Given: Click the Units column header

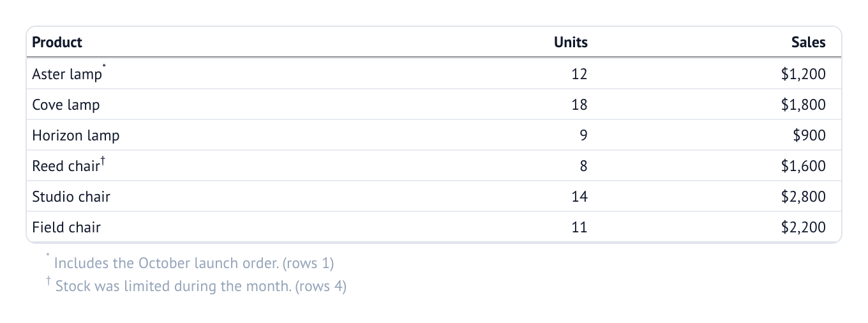Looking at the screenshot, I should coord(571,42).
